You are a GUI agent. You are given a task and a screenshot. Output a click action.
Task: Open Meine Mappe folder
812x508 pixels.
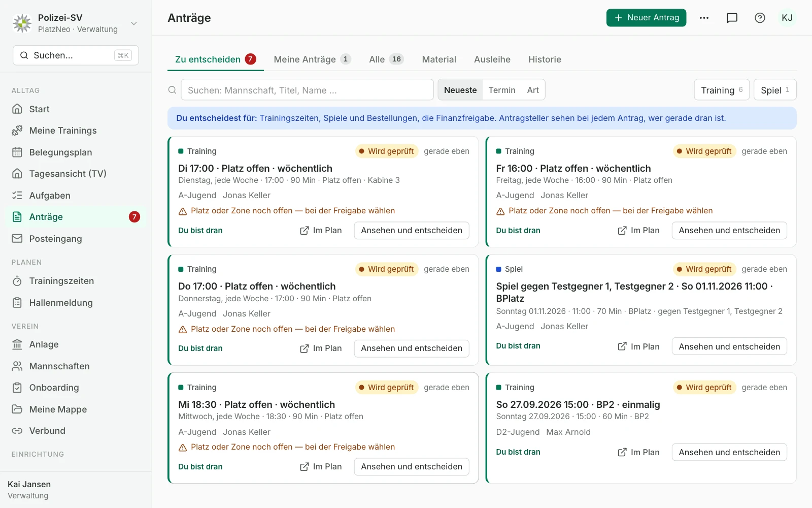point(76,409)
